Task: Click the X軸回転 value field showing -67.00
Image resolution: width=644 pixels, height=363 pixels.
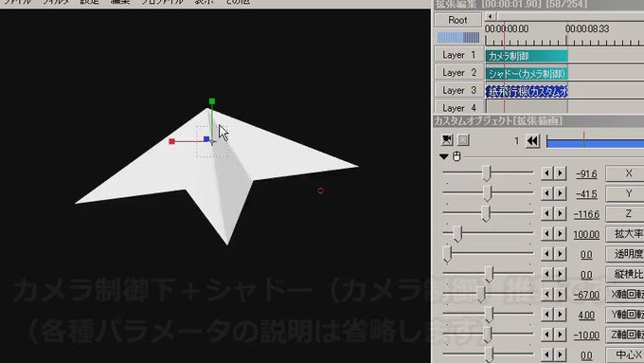Action: 586,295
